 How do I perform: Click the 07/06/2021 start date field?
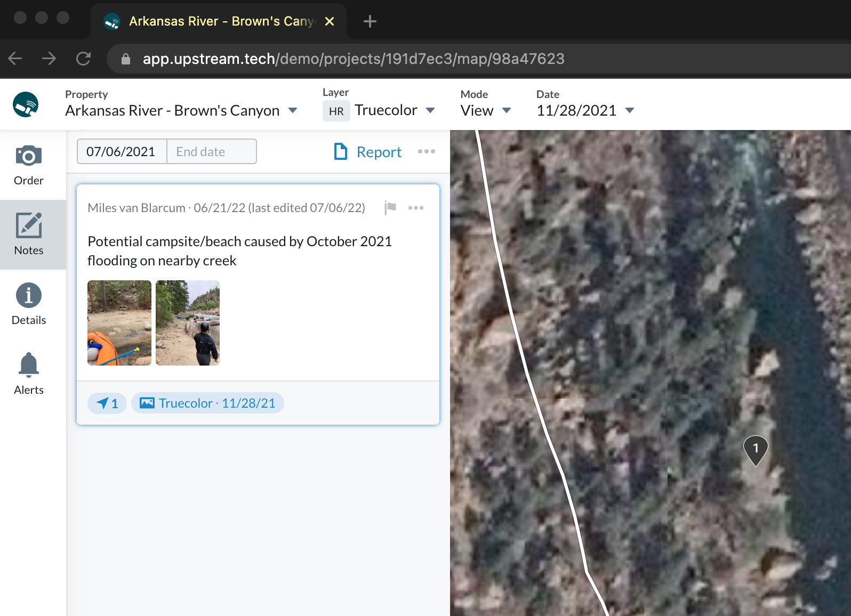(x=122, y=152)
